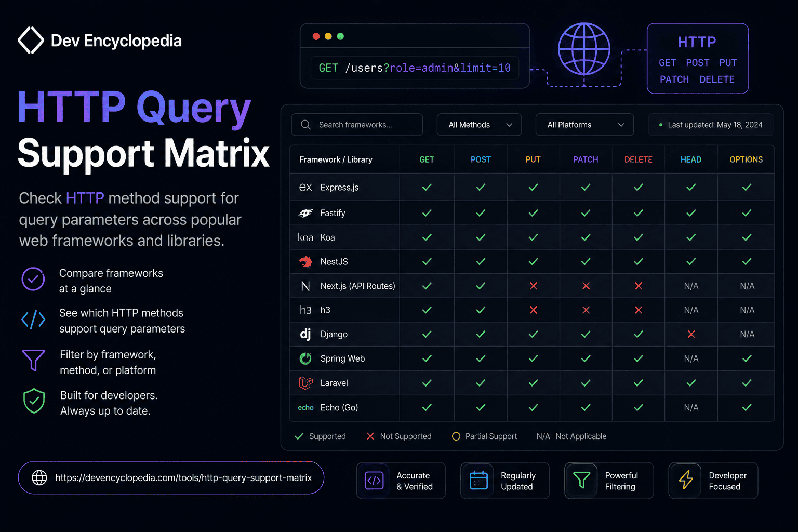The image size is (798, 532).
Task: Click the Dev Encyclopedia brand name
Action: [116, 41]
